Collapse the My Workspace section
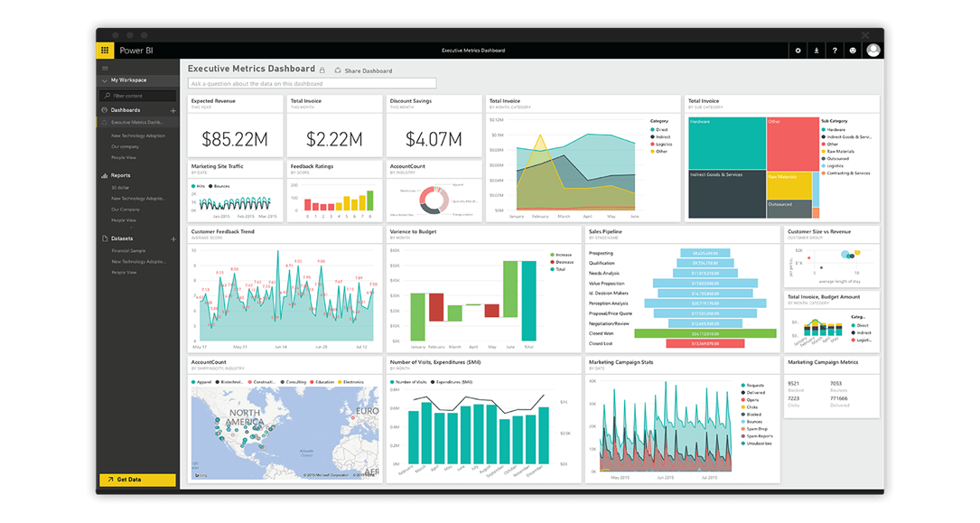980x523 pixels. pyautogui.click(x=103, y=79)
